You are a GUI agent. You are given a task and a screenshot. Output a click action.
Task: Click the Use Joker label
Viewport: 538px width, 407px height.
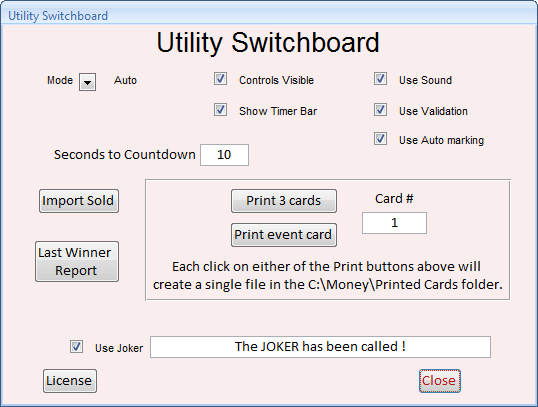(x=119, y=348)
